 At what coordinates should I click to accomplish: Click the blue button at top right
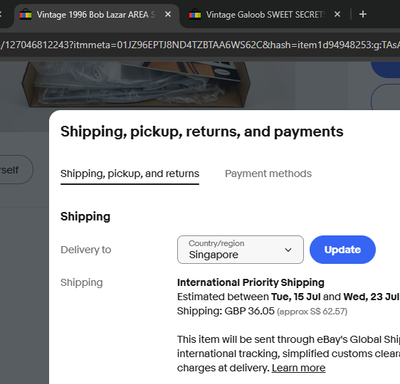386,70
